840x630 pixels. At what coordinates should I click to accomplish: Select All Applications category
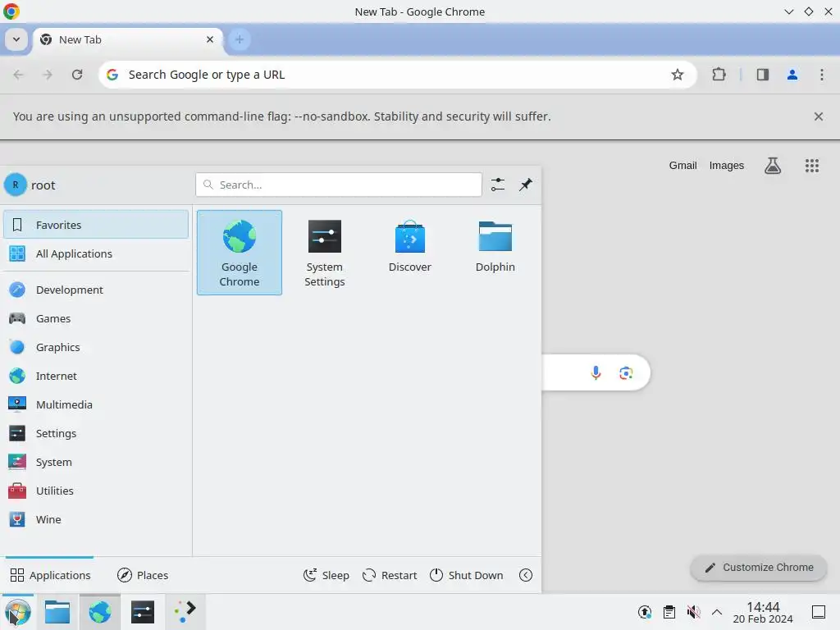coord(96,253)
